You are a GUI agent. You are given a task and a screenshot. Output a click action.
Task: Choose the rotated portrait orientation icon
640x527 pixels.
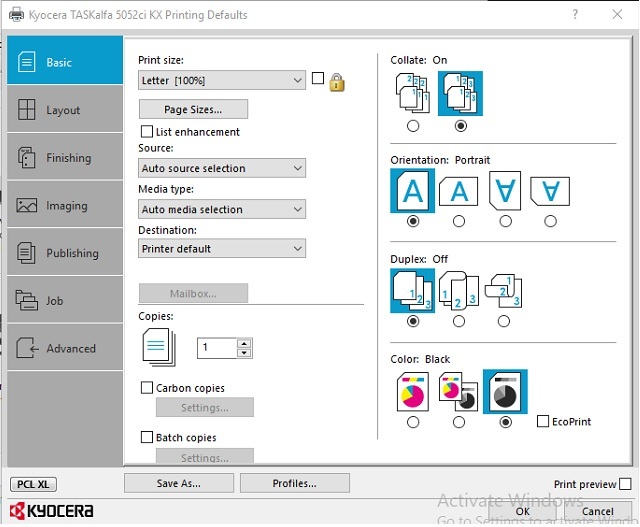pyautogui.click(x=505, y=190)
